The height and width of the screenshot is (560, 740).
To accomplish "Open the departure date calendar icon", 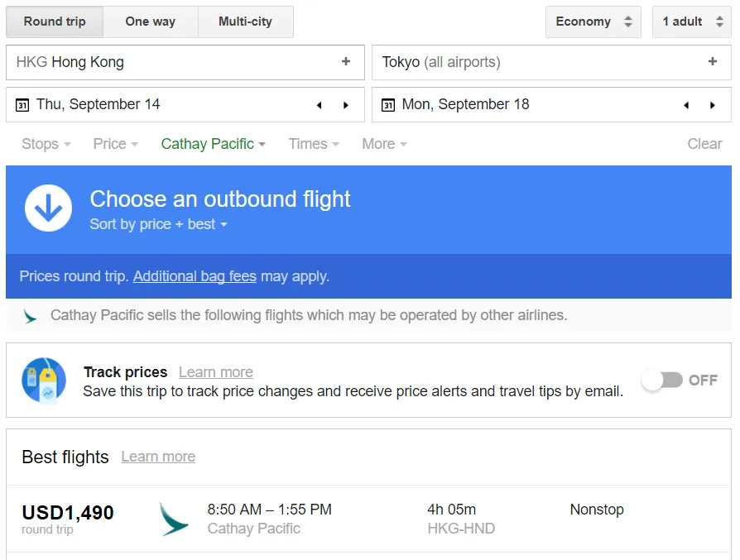I will pos(22,104).
